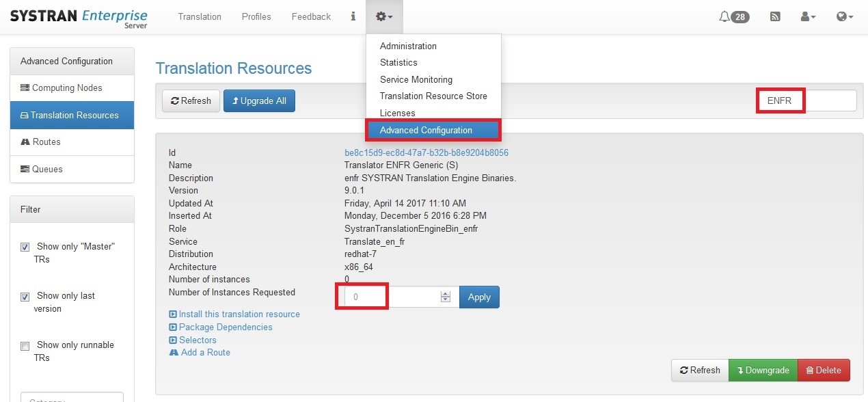Expand Install this translation resource
This screenshot has height=402, width=868.
[234, 314]
